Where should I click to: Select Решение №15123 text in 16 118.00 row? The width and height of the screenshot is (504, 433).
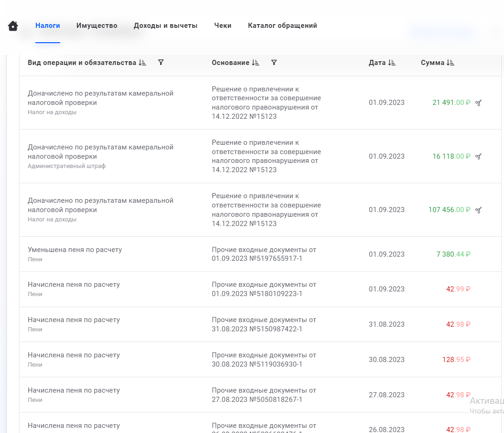[267, 156]
